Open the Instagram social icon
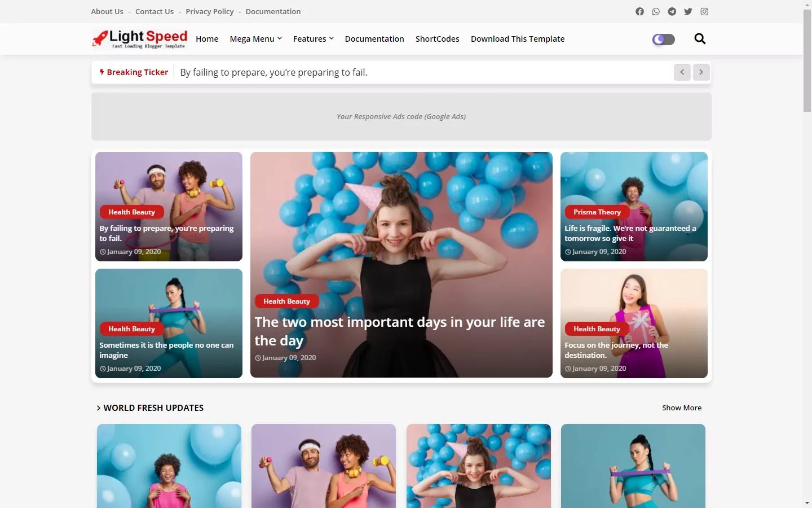 point(704,11)
